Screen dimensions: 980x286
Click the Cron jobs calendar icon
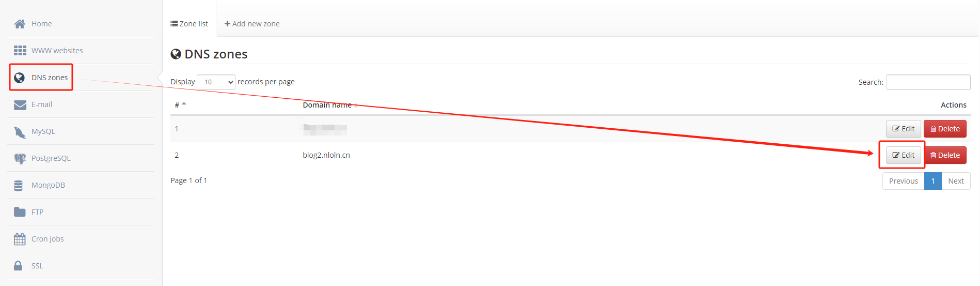[x=20, y=239]
